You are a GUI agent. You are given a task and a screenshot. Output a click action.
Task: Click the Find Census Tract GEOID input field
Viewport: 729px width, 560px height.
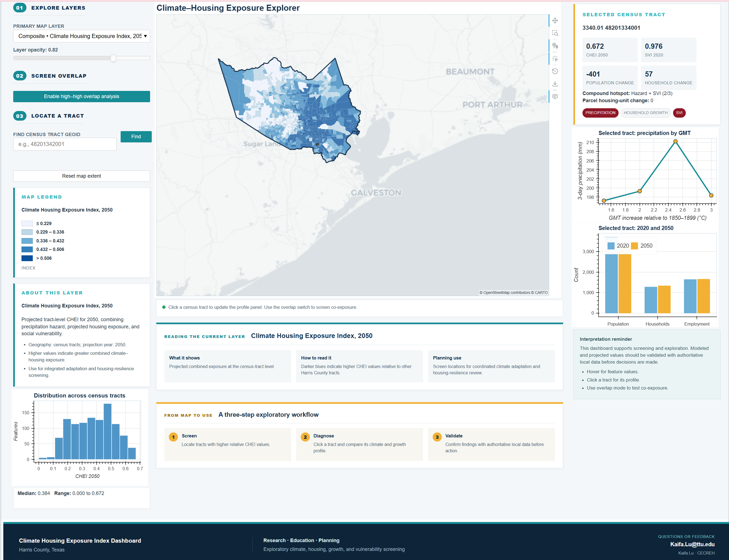65,144
